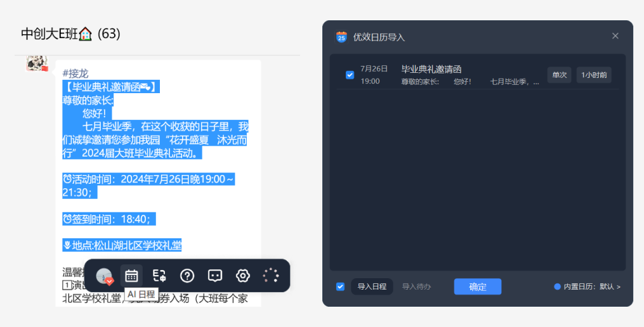Open the 单次 repeat dropdown
This screenshot has width=644, height=327.
559,75
